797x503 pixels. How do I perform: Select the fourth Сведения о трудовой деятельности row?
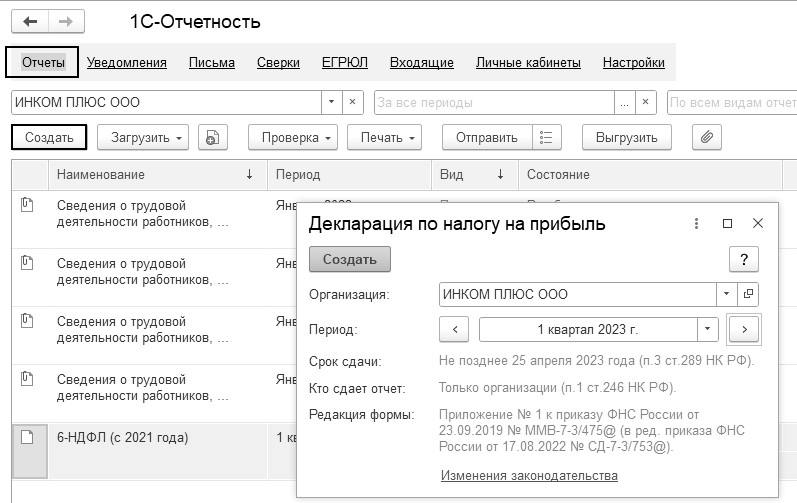[155, 393]
